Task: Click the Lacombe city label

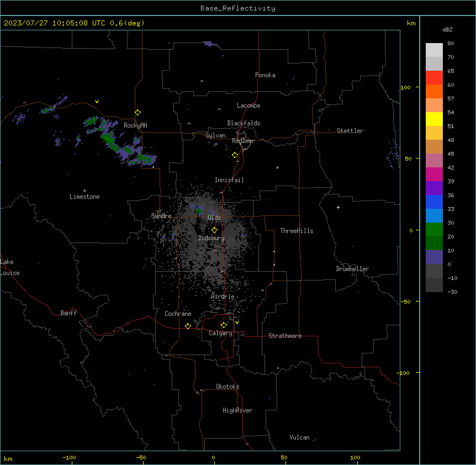Action: (248, 105)
